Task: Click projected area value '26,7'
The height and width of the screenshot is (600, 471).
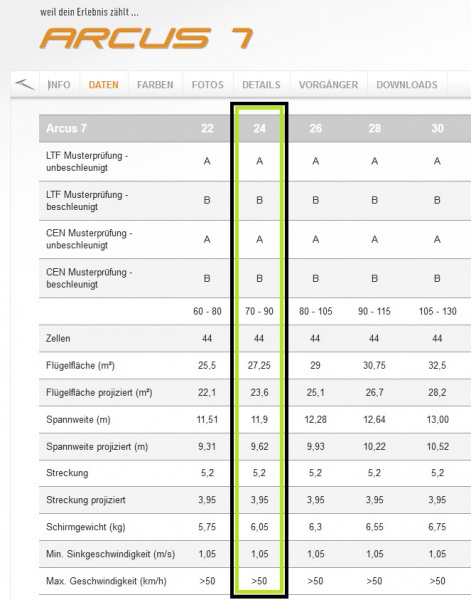Action: (374, 393)
